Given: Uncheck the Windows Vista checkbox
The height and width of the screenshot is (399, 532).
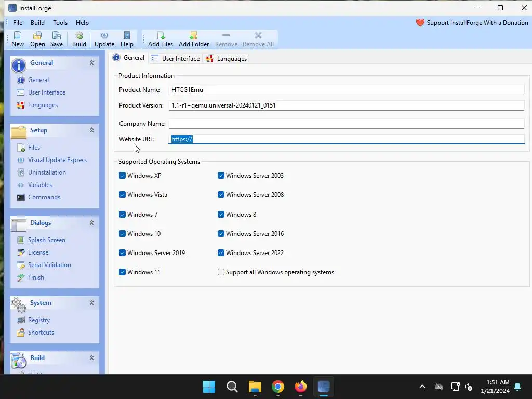Looking at the screenshot, I should pyautogui.click(x=123, y=195).
